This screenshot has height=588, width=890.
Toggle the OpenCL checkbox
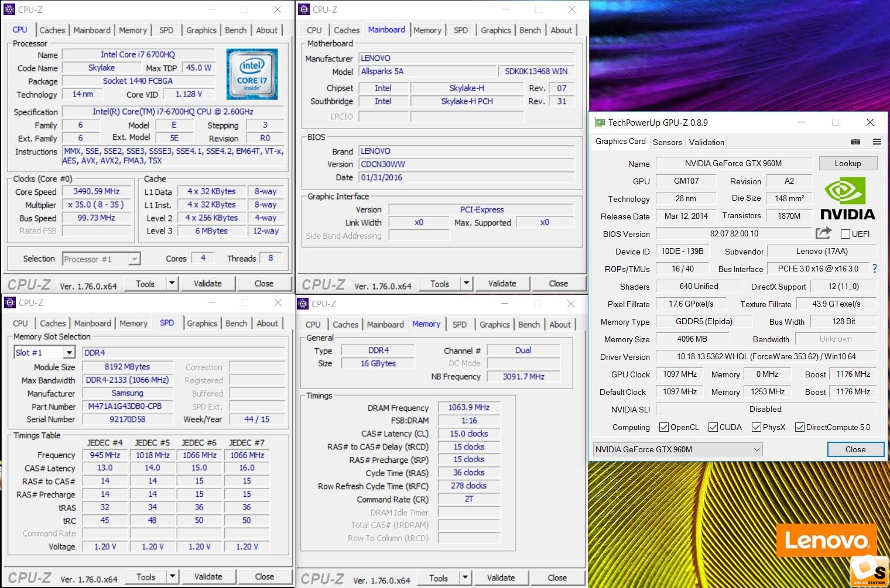664,427
